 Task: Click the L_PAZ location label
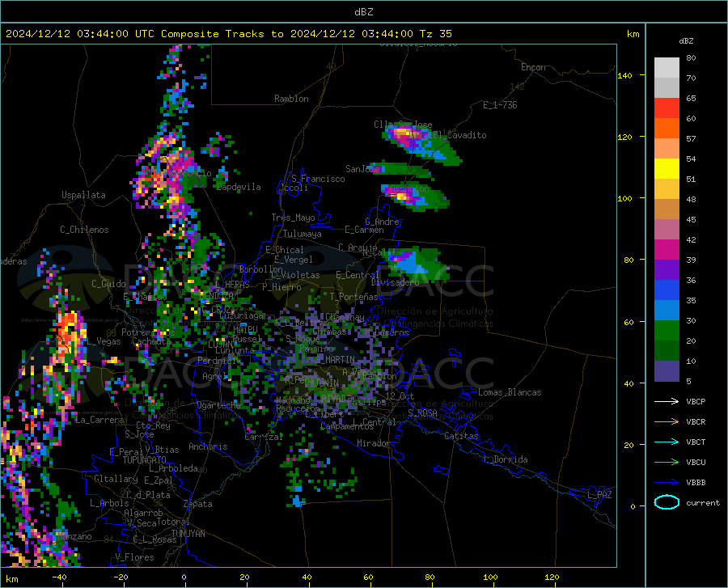click(x=599, y=495)
